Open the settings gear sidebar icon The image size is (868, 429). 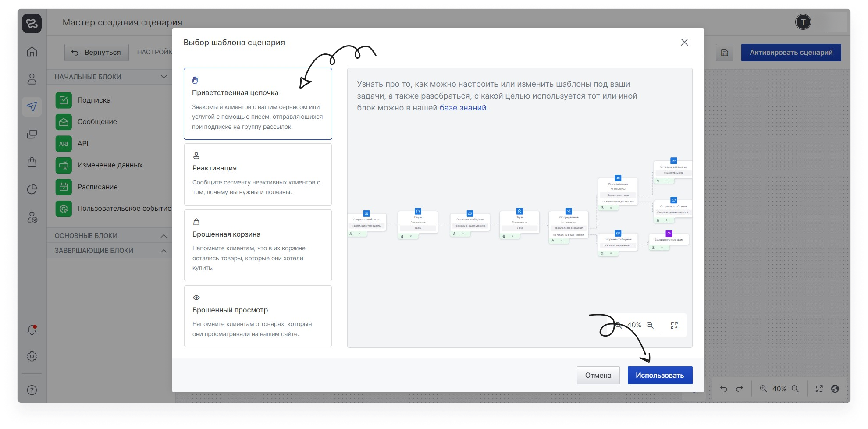click(x=32, y=356)
